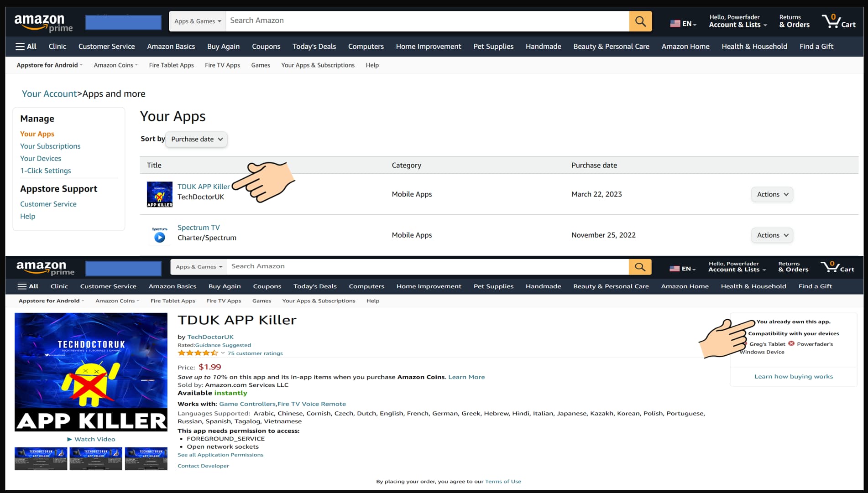Click the search magnifier button in bottom page header
Screen dimensions: 868x493
tap(640, 267)
